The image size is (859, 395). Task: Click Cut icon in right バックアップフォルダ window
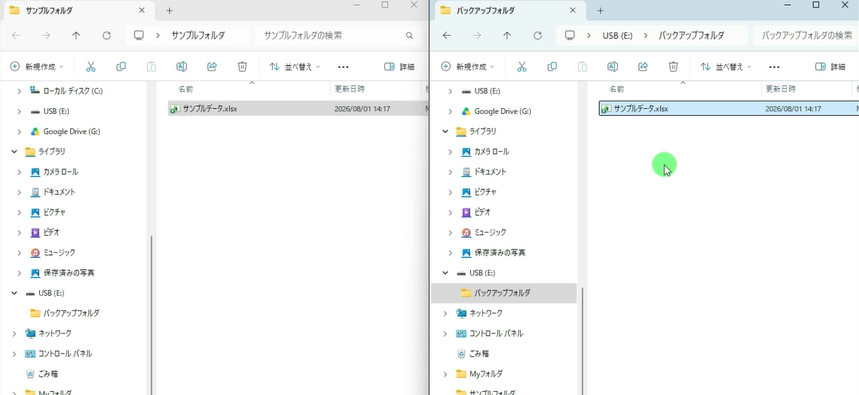(x=522, y=67)
